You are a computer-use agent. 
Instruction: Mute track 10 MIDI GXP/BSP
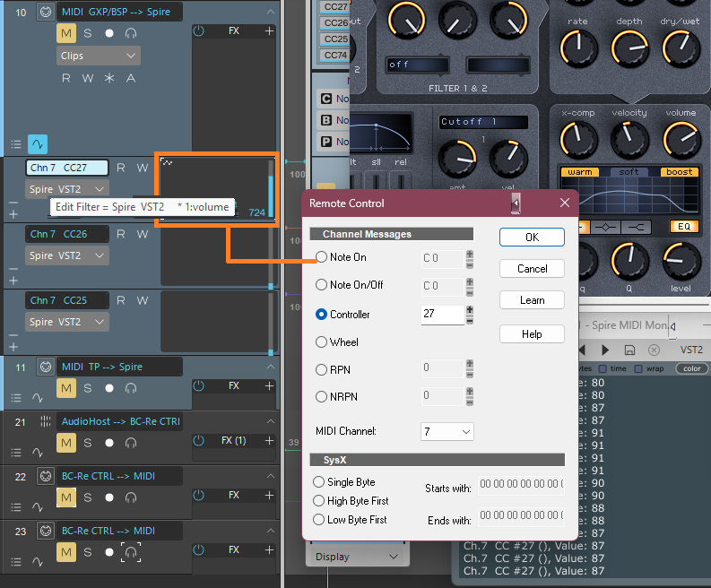click(66, 33)
